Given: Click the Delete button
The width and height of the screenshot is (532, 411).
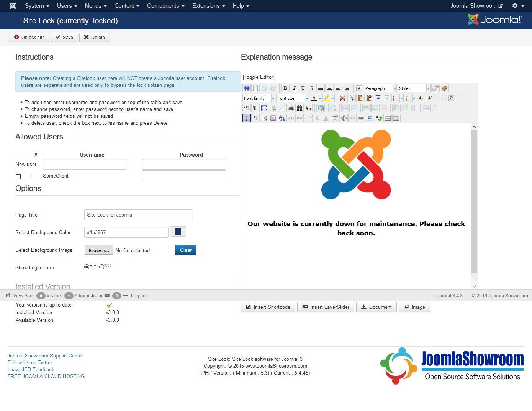Looking at the screenshot, I should click(x=94, y=37).
